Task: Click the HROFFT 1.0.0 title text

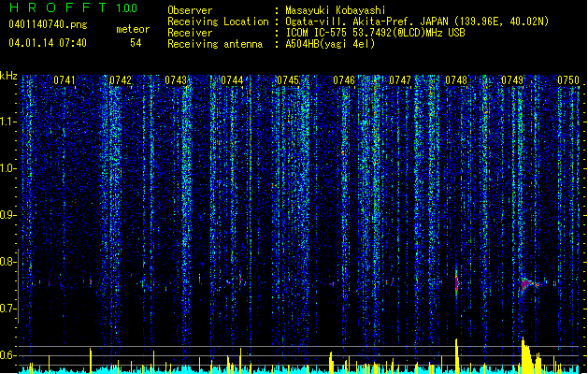Action: [x=74, y=7]
